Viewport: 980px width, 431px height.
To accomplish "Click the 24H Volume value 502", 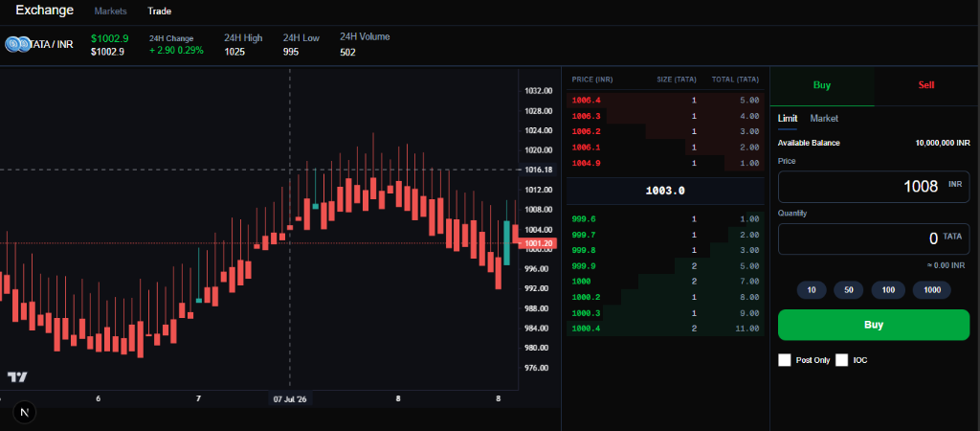I will tap(347, 53).
